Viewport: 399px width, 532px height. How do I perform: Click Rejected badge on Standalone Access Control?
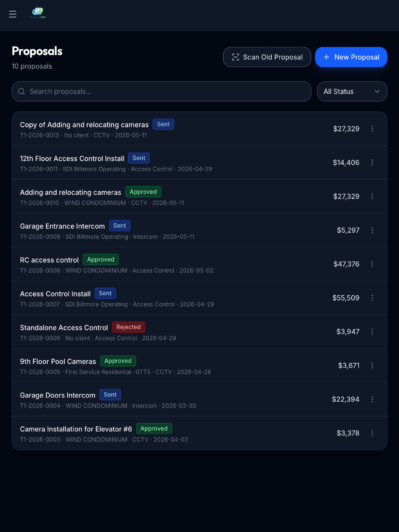128,327
